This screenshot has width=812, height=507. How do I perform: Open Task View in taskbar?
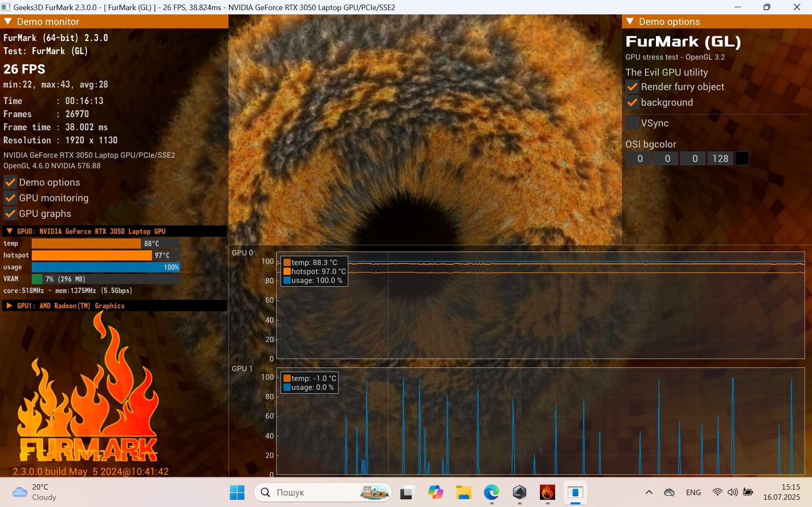tap(406, 492)
